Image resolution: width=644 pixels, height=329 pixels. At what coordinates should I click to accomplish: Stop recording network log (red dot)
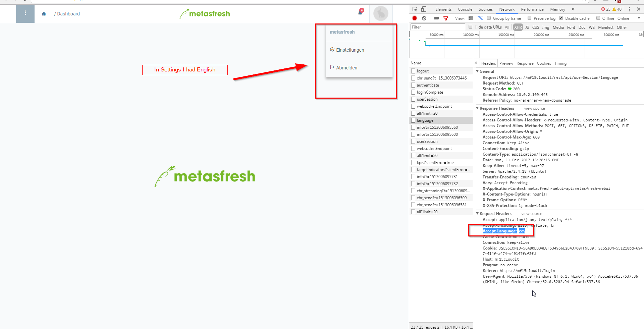click(415, 18)
